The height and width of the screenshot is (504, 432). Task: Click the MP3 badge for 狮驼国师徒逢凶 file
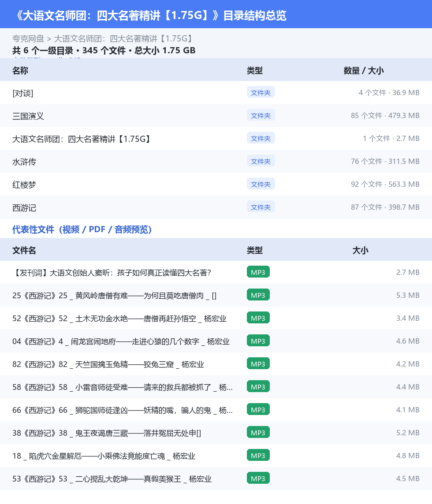(258, 410)
